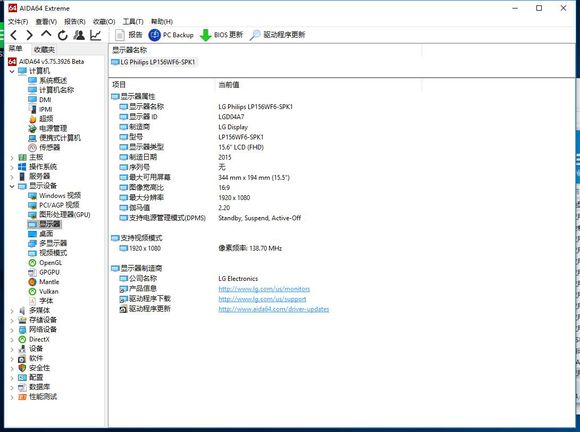This screenshot has height=432, width=580.
Task: Expand the 多媒体 tree node
Action: coord(12,311)
